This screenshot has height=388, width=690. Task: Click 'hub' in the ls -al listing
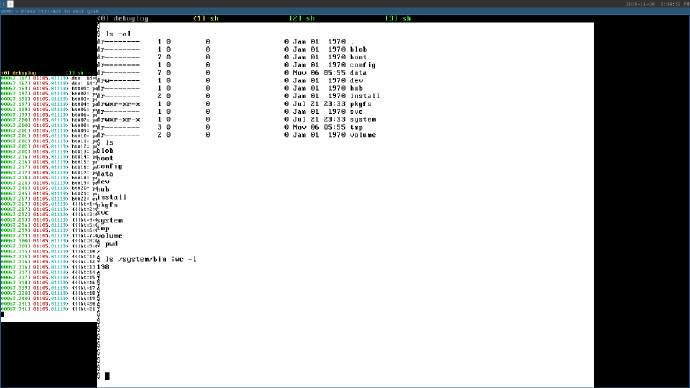click(356, 88)
